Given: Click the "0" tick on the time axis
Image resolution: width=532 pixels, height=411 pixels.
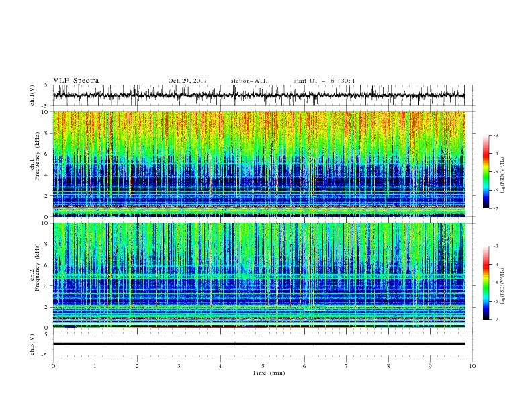Looking at the screenshot, I should pyautogui.click(x=53, y=366).
